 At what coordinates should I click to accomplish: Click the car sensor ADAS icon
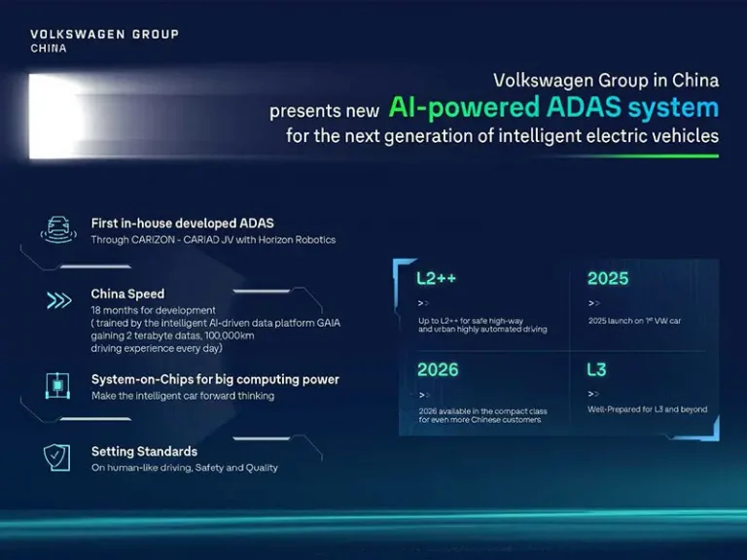pyautogui.click(x=58, y=230)
